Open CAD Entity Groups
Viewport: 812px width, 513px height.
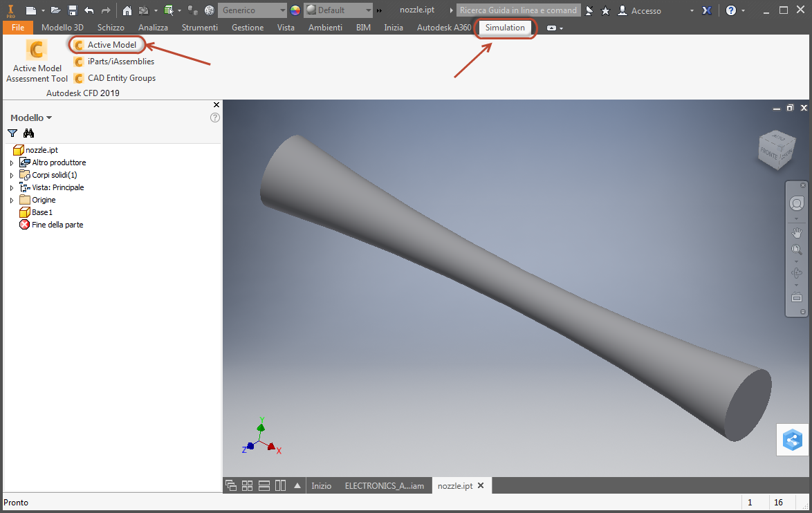(114, 78)
